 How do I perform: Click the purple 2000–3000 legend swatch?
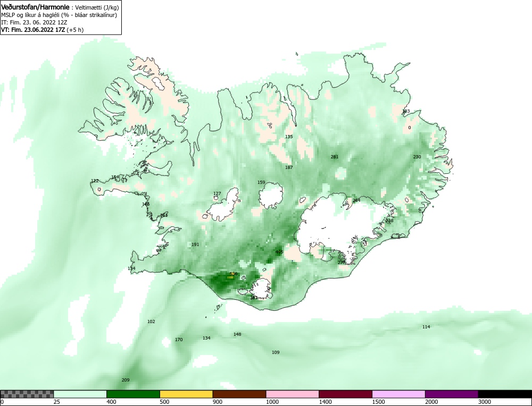[452, 394]
